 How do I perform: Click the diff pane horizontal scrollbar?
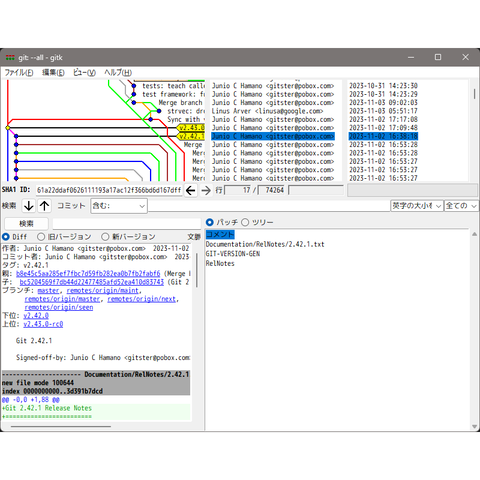(61, 426)
